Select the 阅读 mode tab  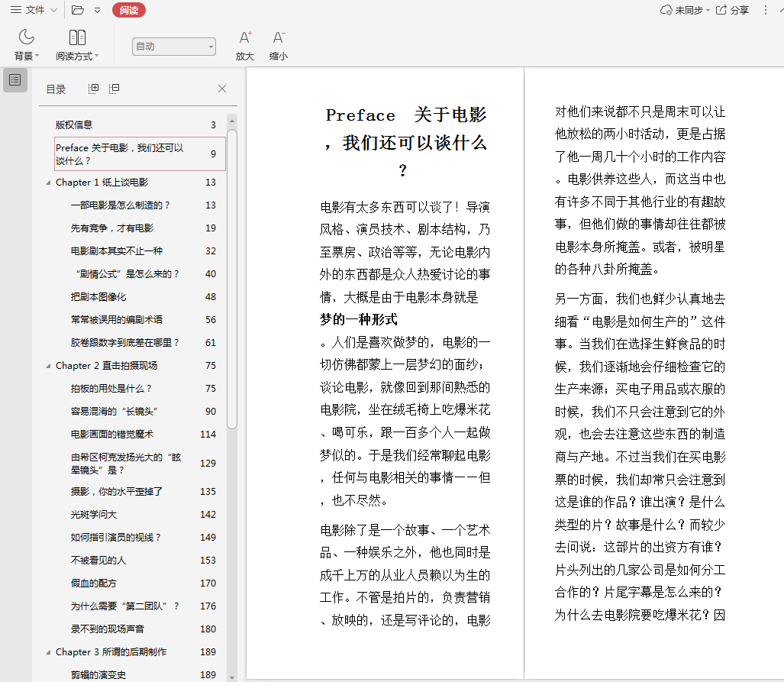[x=128, y=10]
